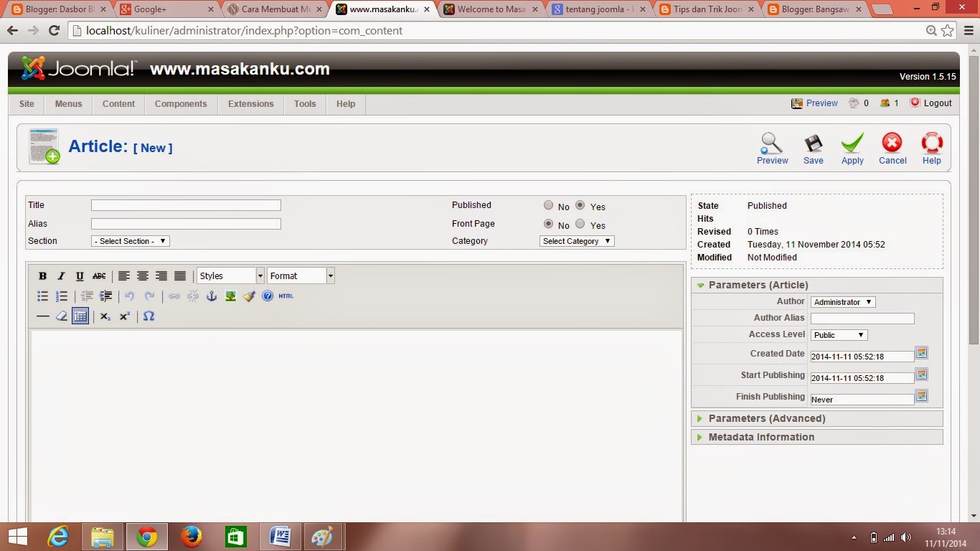980x551 pixels.
Task: Insert special character omega icon
Action: (149, 316)
